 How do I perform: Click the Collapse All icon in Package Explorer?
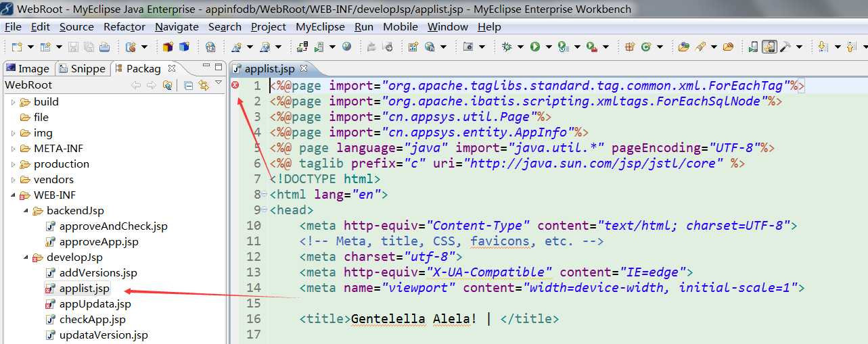[189, 85]
